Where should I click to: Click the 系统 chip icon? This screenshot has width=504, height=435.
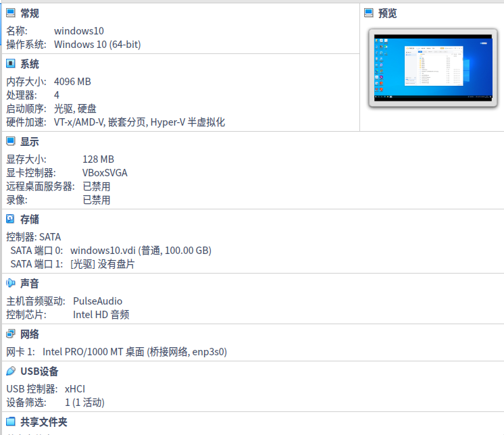click(x=11, y=63)
